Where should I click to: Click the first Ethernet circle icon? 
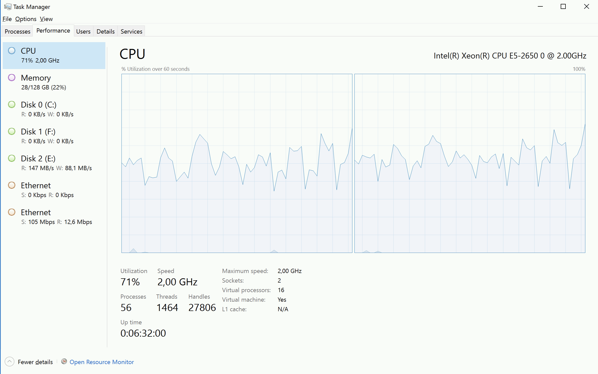(12, 185)
